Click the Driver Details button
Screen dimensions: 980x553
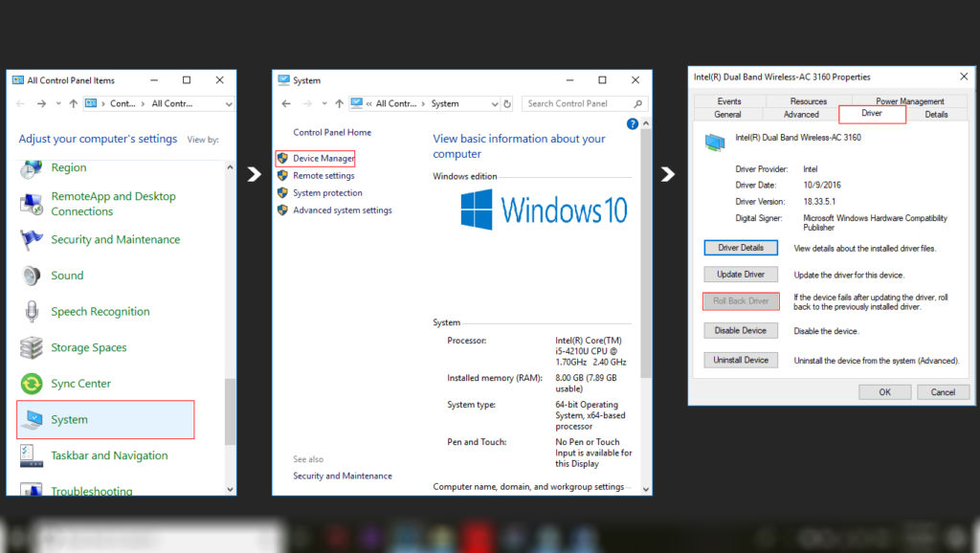click(x=741, y=248)
